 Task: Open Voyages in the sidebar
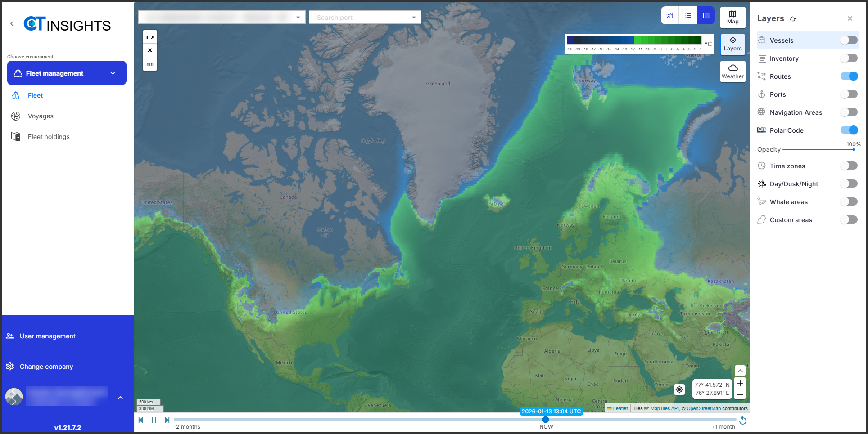pos(41,116)
